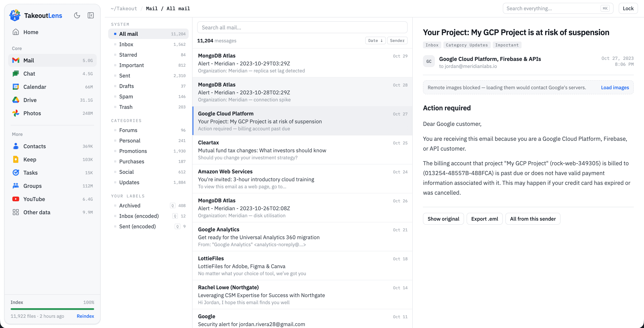Click the ~/Takeout breadcrumb
This screenshot has height=328, width=644.
click(x=124, y=9)
